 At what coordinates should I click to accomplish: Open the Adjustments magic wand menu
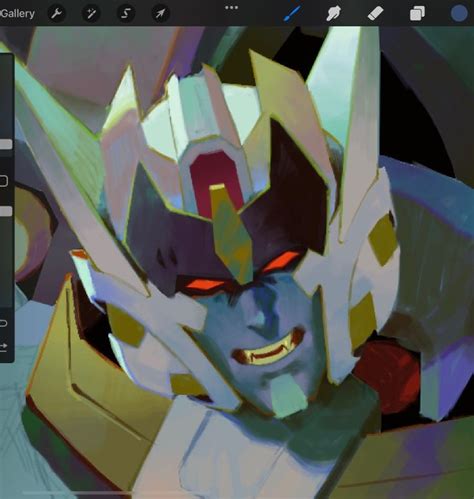click(91, 14)
